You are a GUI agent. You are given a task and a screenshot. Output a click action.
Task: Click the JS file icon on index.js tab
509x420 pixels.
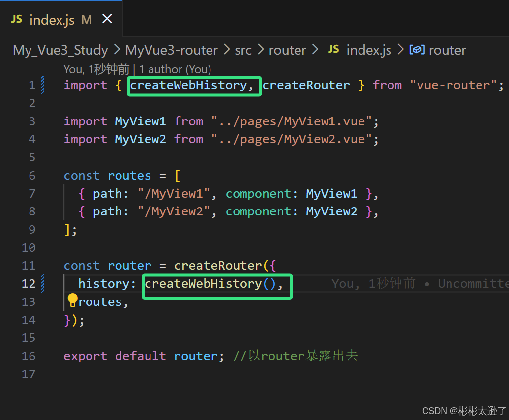click(x=17, y=19)
